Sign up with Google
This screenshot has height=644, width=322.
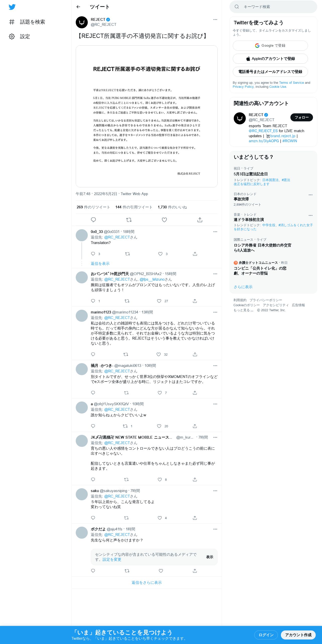click(x=270, y=46)
